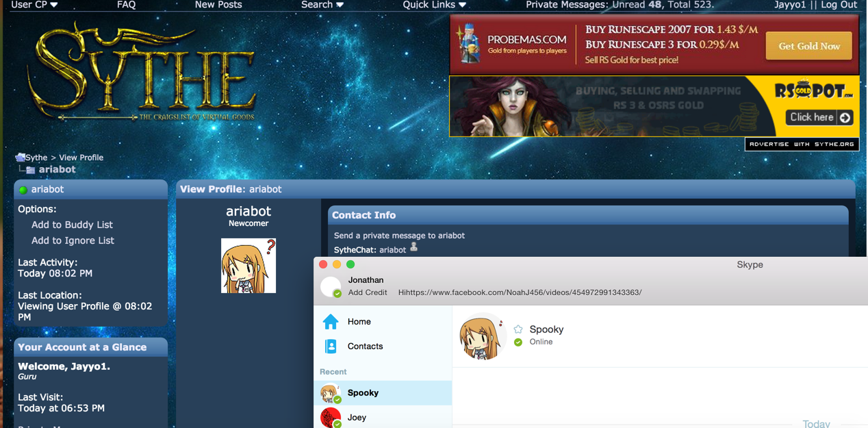
Task: Send a private message to ariabot
Action: 399,236
